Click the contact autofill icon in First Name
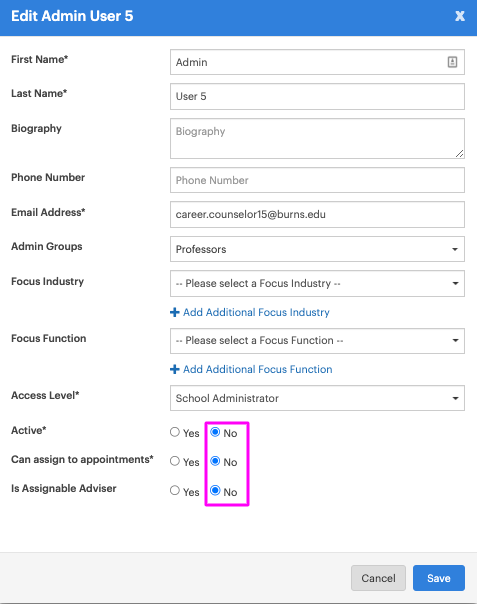Screen dimensions: 477x604 click(452, 62)
